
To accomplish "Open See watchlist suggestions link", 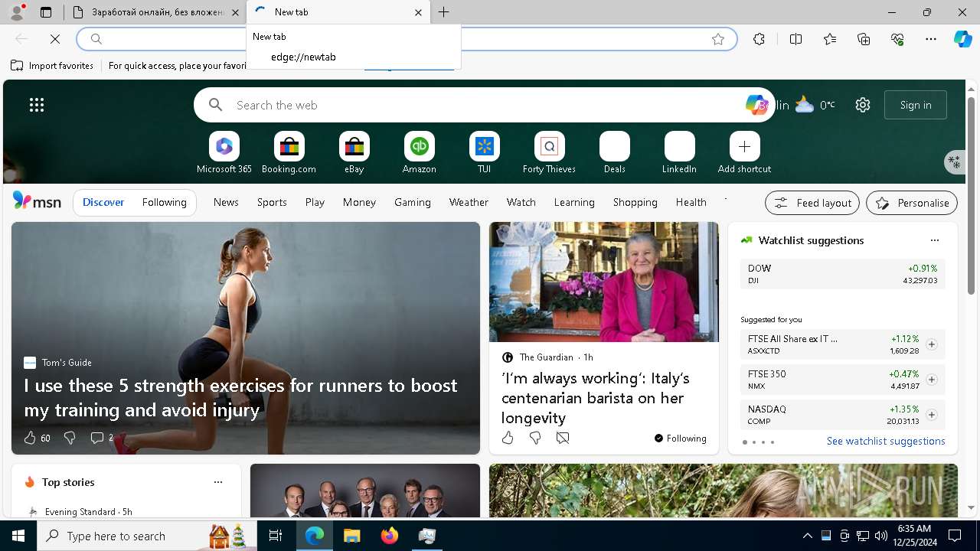I will click(886, 441).
